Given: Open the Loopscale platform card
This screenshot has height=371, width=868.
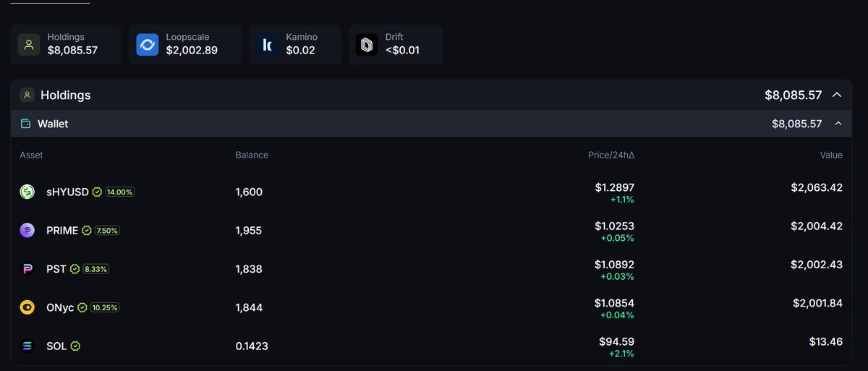Looking at the screenshot, I should coord(185,45).
